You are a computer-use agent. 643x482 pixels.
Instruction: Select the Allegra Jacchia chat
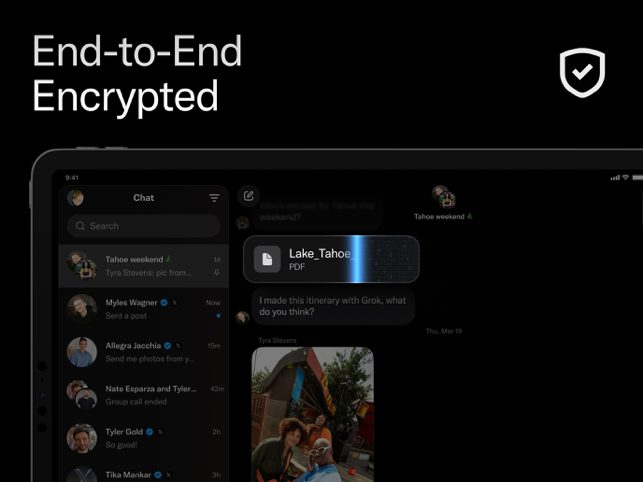point(144,352)
